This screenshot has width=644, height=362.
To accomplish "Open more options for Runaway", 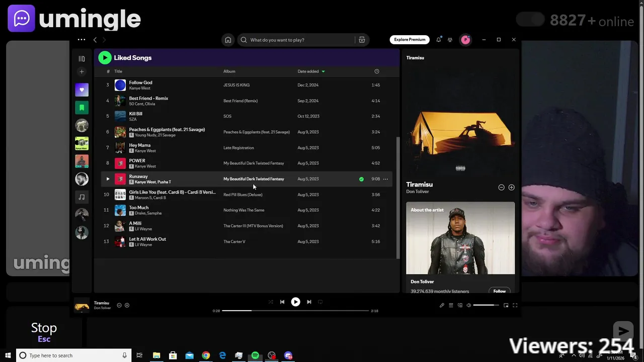I will (x=385, y=179).
